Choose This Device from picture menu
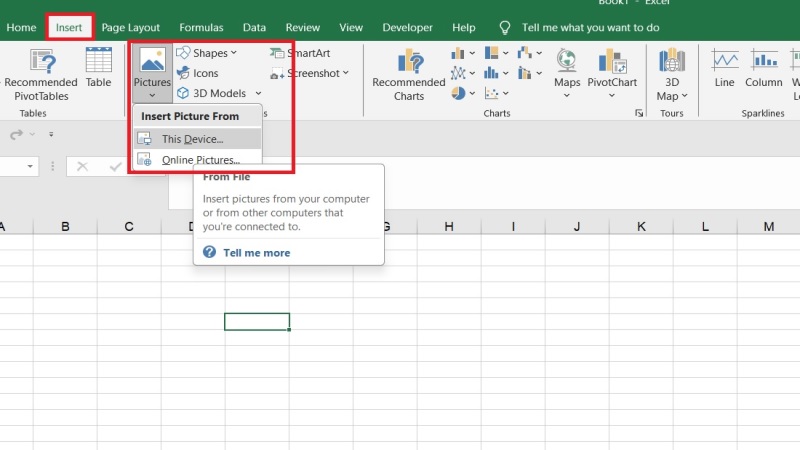The image size is (800, 450). pyautogui.click(x=197, y=139)
